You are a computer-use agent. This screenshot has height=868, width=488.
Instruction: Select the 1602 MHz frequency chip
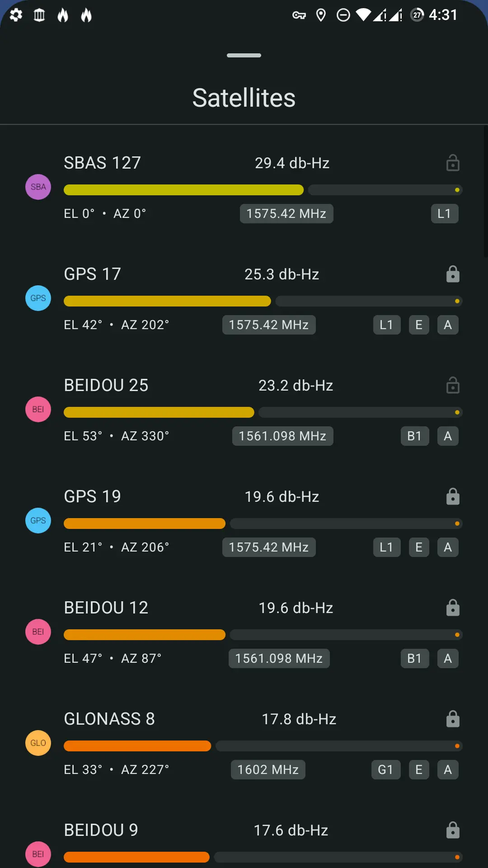point(268,769)
